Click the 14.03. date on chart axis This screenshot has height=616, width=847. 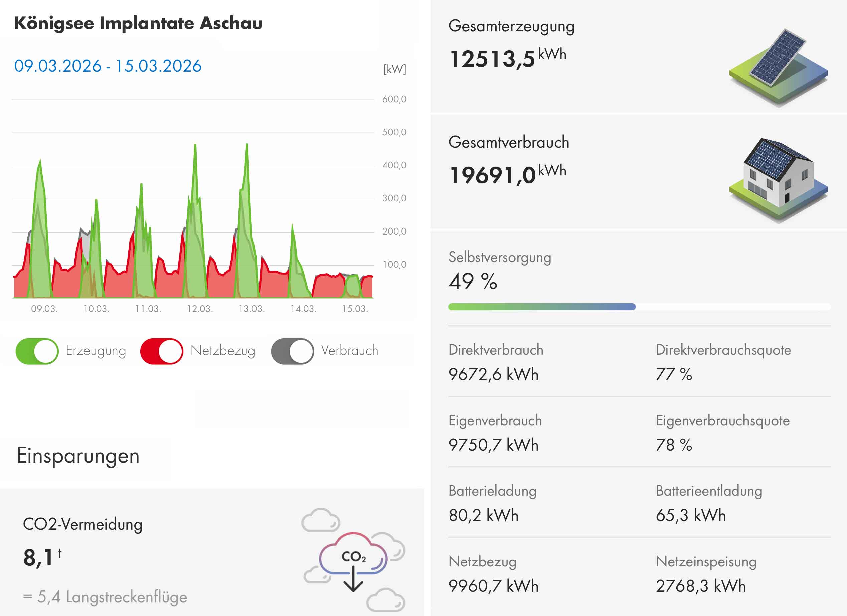point(303,309)
